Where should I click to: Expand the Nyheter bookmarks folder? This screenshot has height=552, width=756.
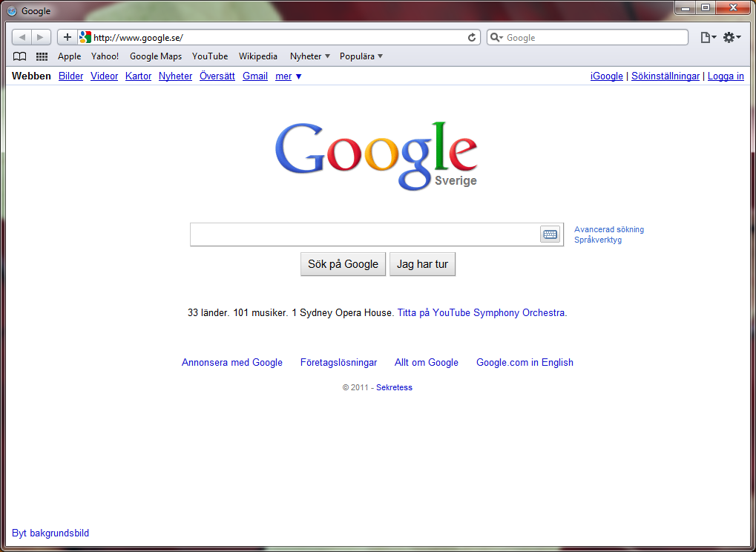click(309, 56)
